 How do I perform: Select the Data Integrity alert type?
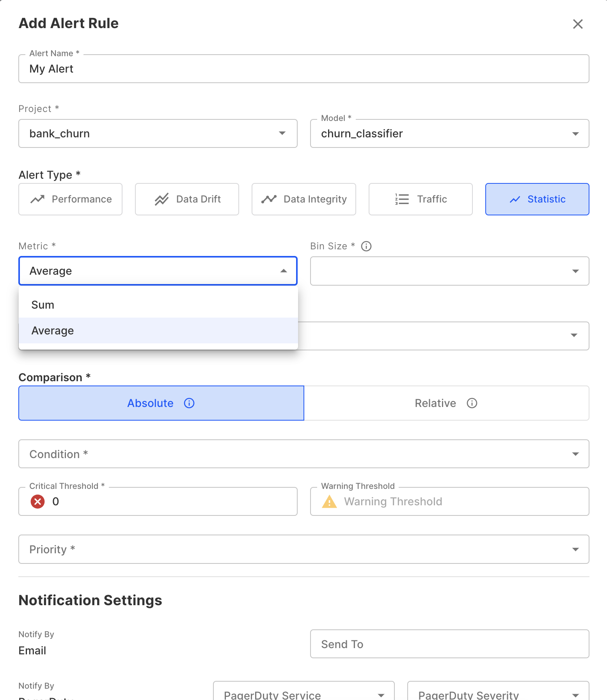click(x=303, y=199)
